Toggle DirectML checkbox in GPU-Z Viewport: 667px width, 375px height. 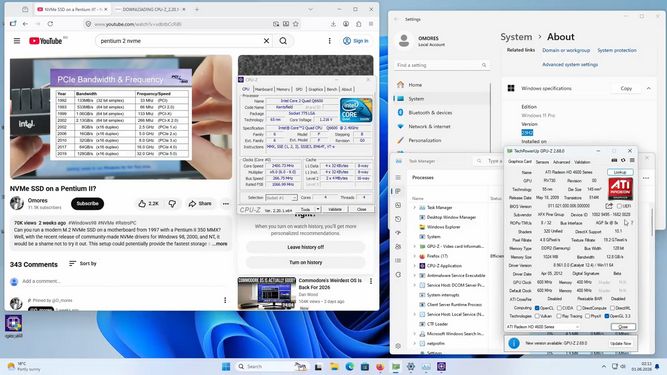(x=612, y=308)
